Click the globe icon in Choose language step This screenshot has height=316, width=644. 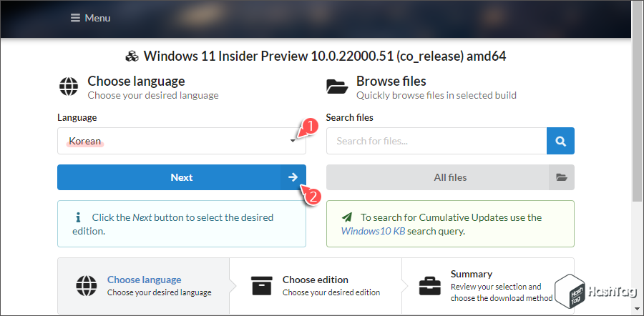(x=87, y=286)
